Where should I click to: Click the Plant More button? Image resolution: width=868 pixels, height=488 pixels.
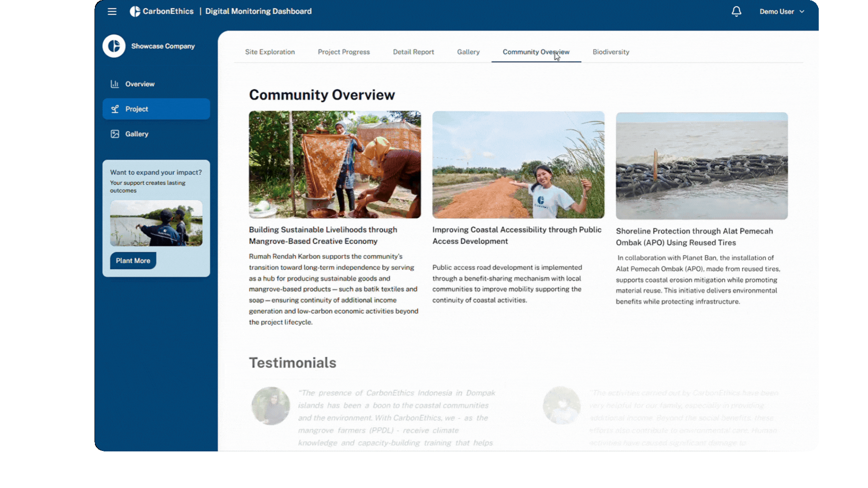pos(133,261)
